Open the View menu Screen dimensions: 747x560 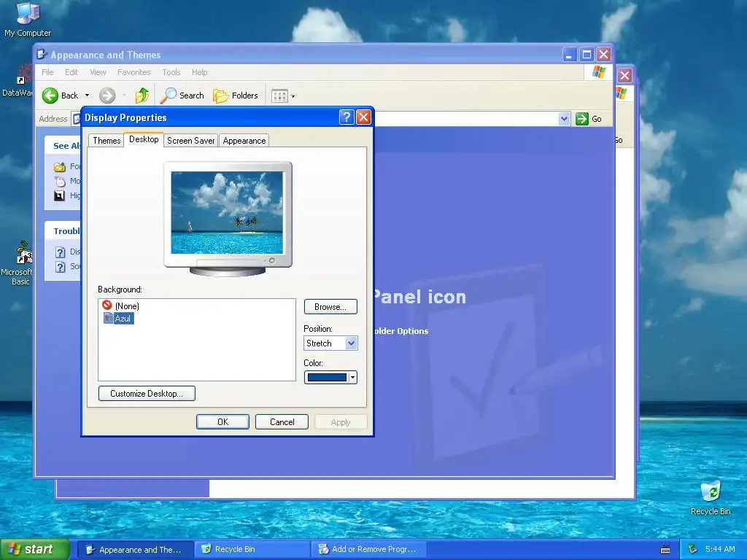98,72
